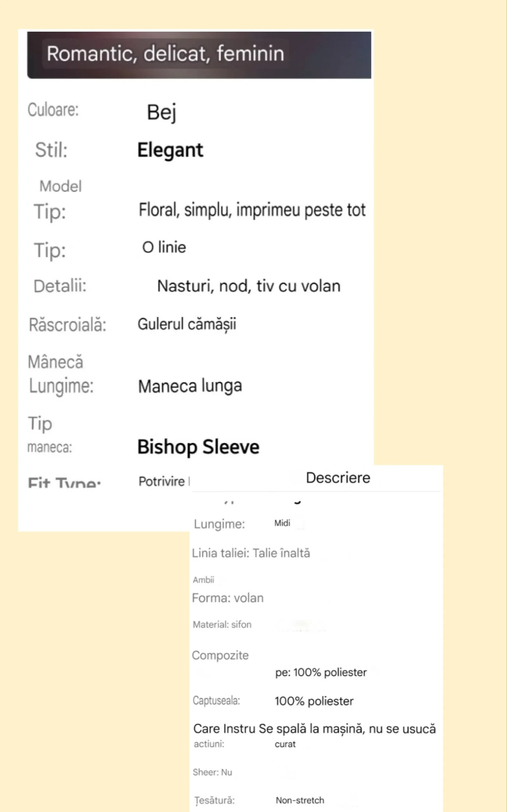Click the "Linia taliei: Talie înaltă" row
This screenshot has height=812, width=507.
coord(251,553)
